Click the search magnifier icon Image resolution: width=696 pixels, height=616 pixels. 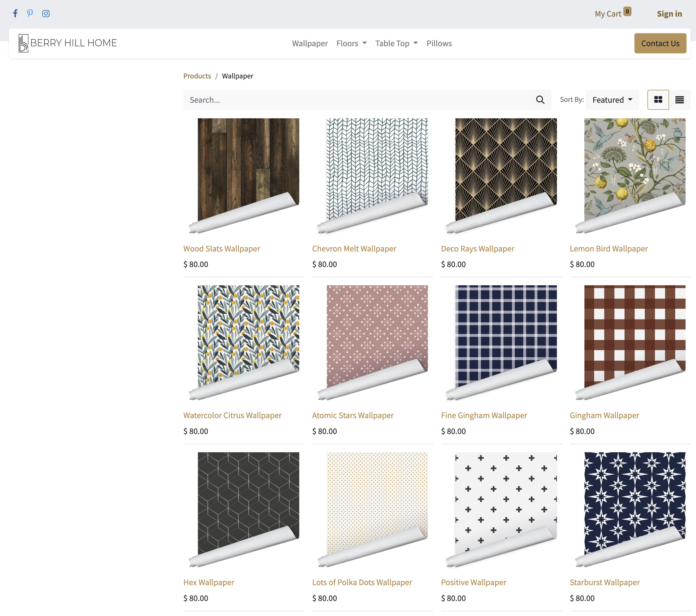[x=540, y=100]
